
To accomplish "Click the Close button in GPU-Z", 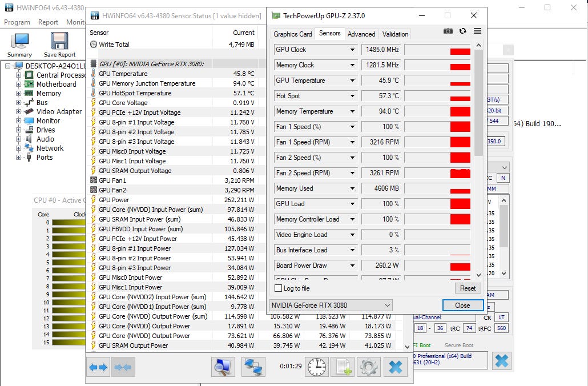I will coord(462,305).
